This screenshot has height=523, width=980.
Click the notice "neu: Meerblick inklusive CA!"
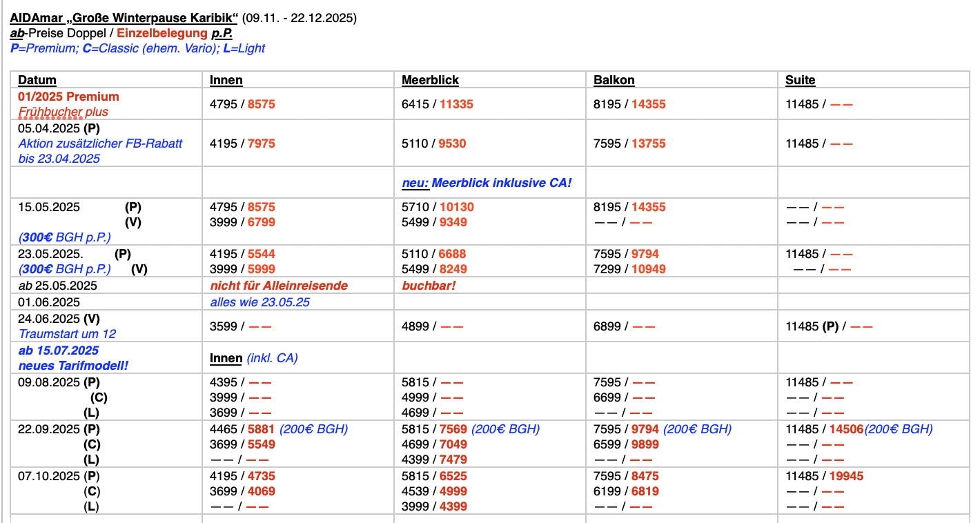[x=487, y=183]
